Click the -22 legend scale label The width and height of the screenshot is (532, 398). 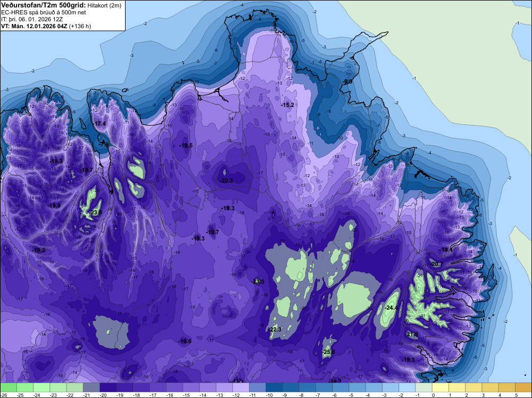click(x=70, y=395)
